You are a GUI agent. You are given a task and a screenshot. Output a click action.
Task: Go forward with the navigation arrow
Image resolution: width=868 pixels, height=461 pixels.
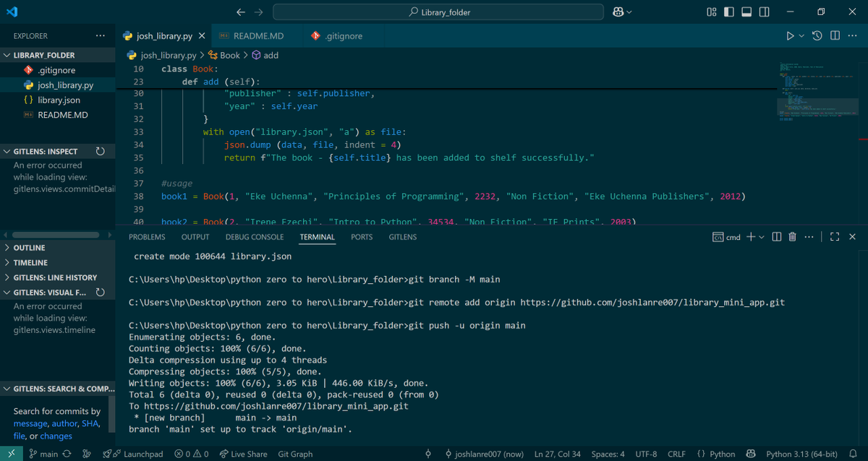coord(259,12)
